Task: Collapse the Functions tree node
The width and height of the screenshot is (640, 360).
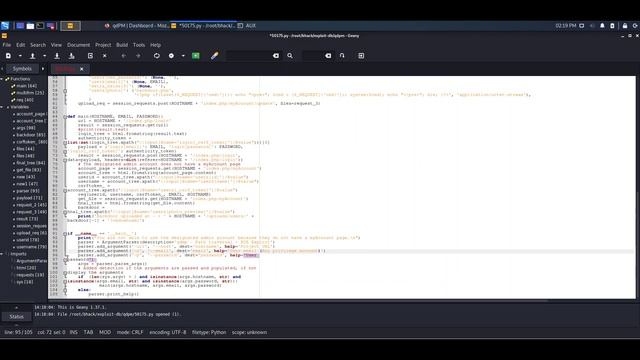Action: pos(2,79)
